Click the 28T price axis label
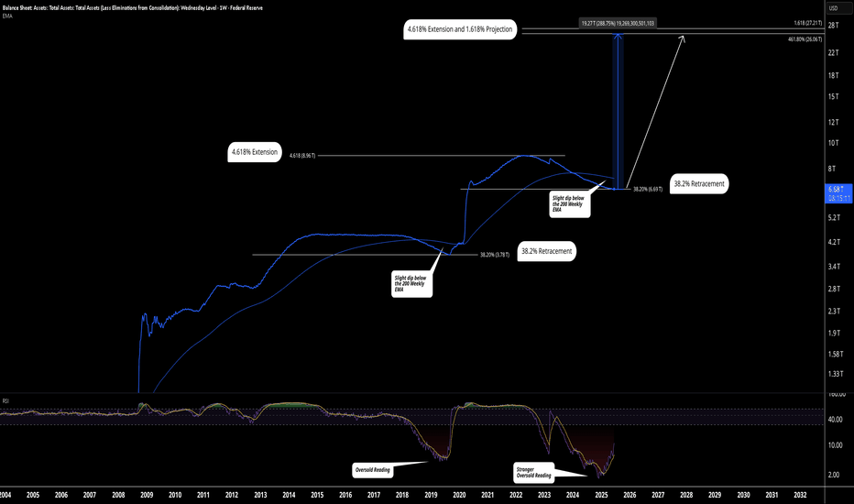The width and height of the screenshot is (854, 504). pyautogui.click(x=833, y=26)
